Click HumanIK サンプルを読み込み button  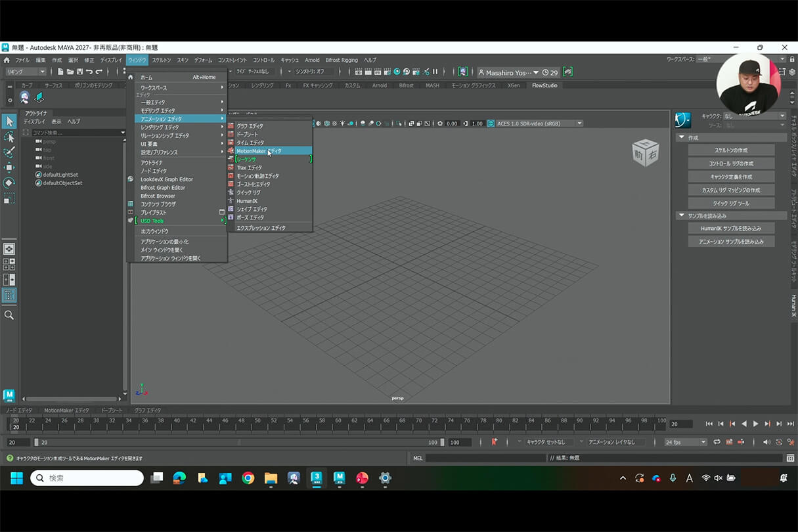click(x=731, y=229)
